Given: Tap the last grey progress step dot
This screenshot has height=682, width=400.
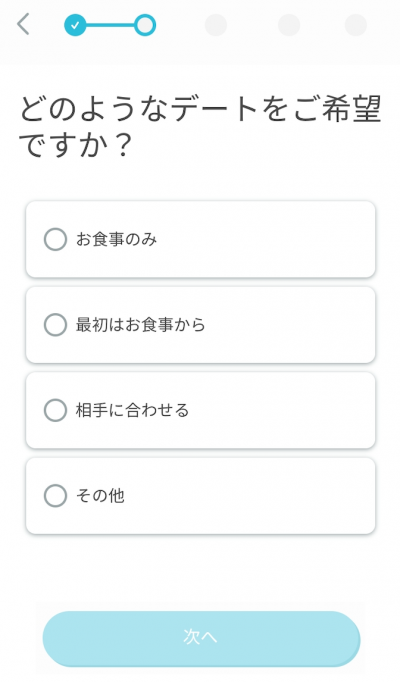Looking at the screenshot, I should click(356, 25).
